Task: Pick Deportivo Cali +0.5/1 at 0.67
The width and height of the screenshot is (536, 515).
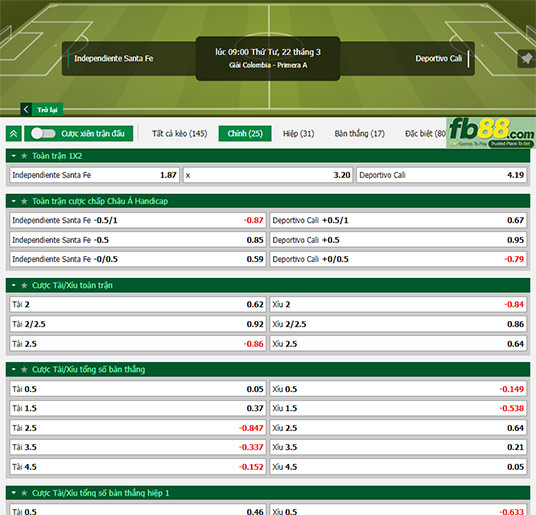Action: tap(398, 220)
